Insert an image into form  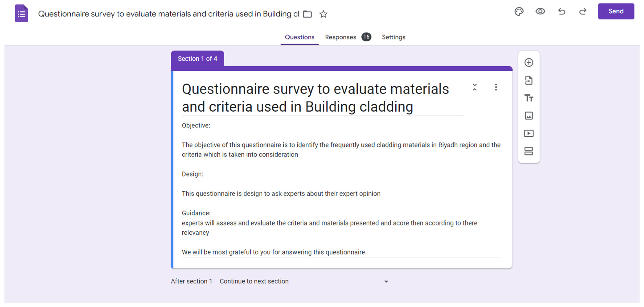(x=529, y=116)
